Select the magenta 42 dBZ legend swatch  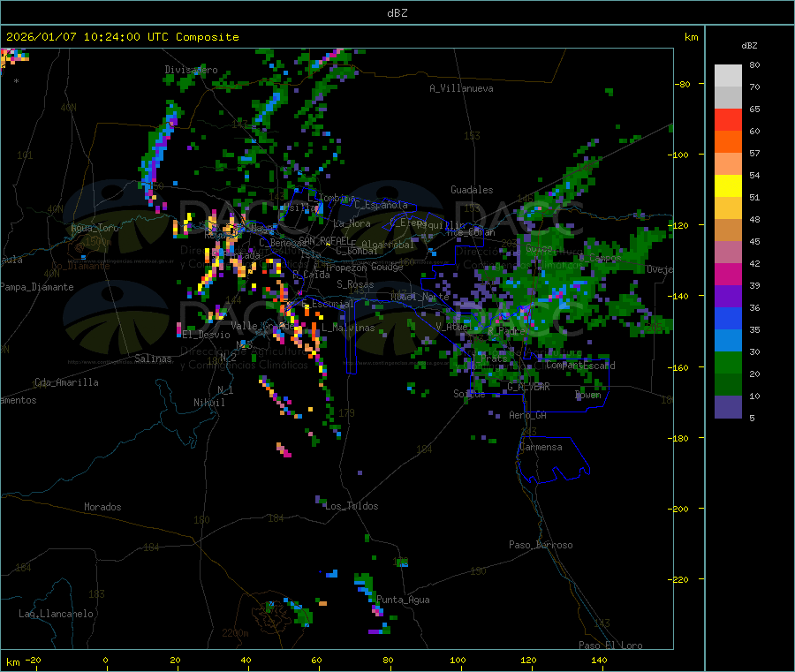[x=728, y=274]
